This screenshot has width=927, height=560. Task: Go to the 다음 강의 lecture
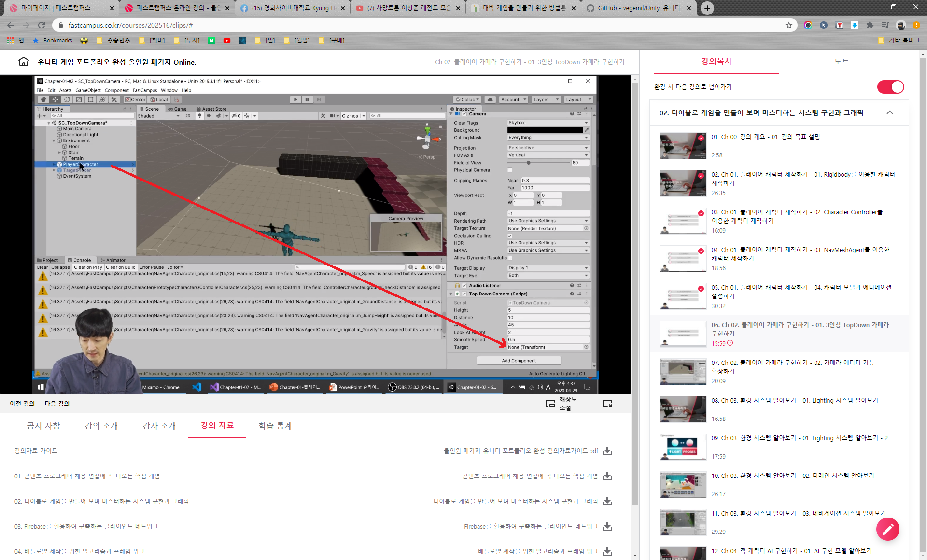click(57, 404)
